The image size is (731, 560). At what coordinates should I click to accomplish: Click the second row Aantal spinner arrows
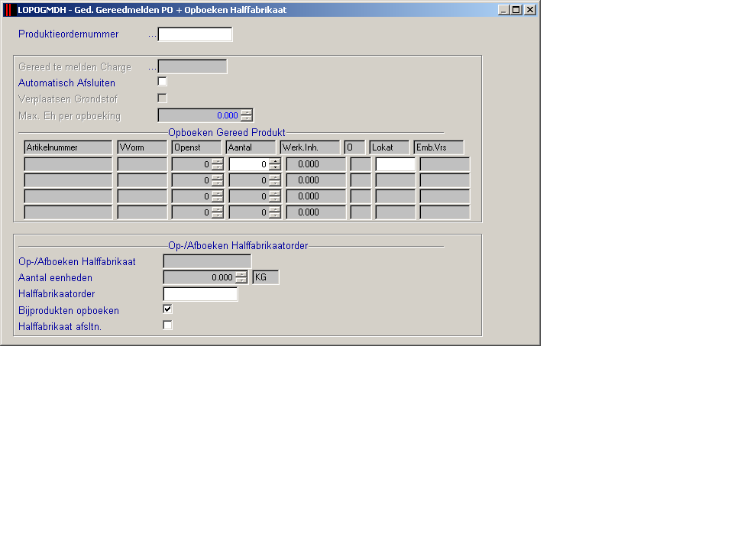275,180
